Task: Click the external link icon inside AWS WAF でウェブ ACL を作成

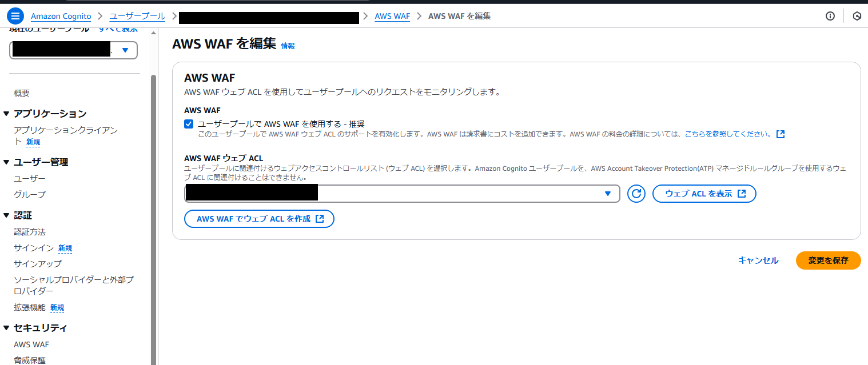Action: point(321,218)
